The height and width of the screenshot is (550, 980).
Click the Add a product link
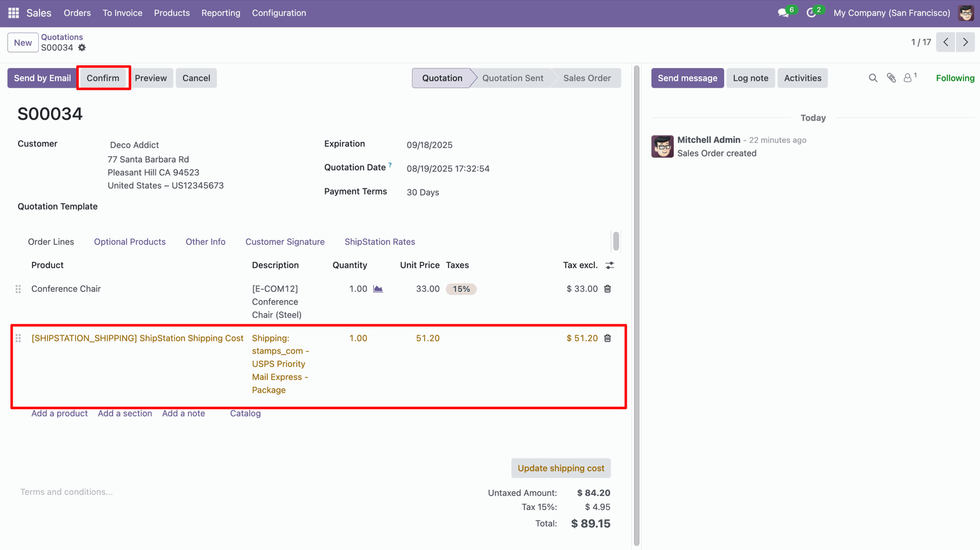click(59, 413)
